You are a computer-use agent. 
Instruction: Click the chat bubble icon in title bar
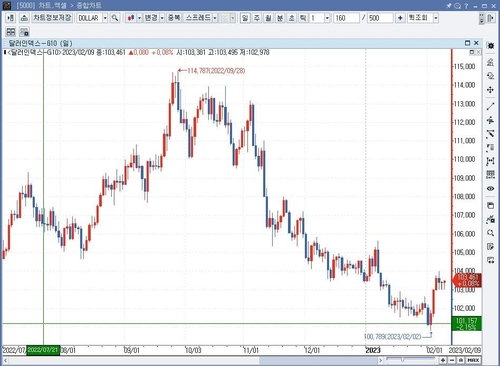click(x=457, y=6)
